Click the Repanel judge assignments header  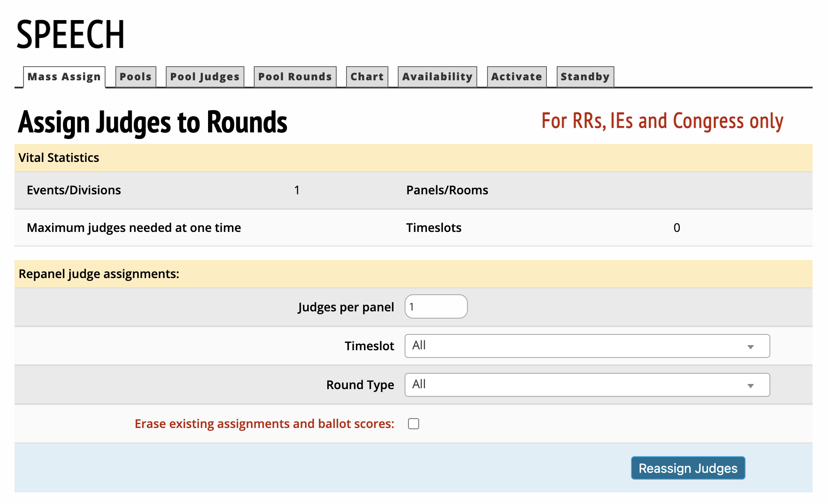point(99,274)
